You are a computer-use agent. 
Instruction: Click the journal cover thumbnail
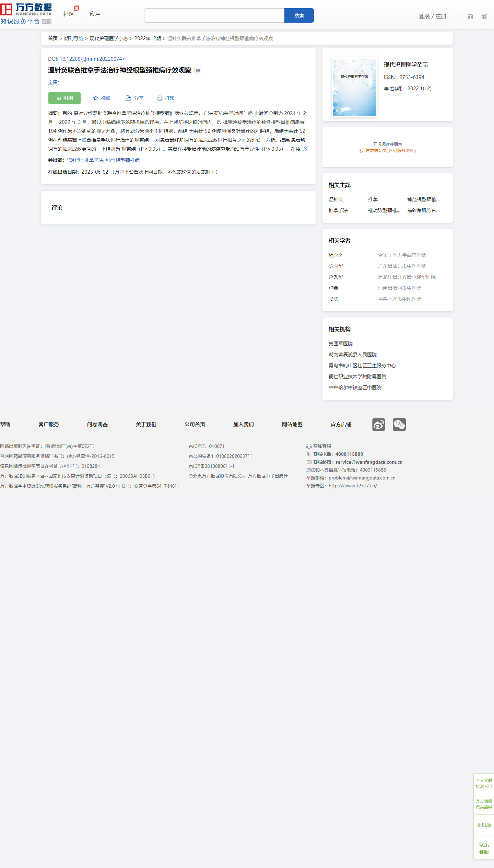(x=354, y=87)
